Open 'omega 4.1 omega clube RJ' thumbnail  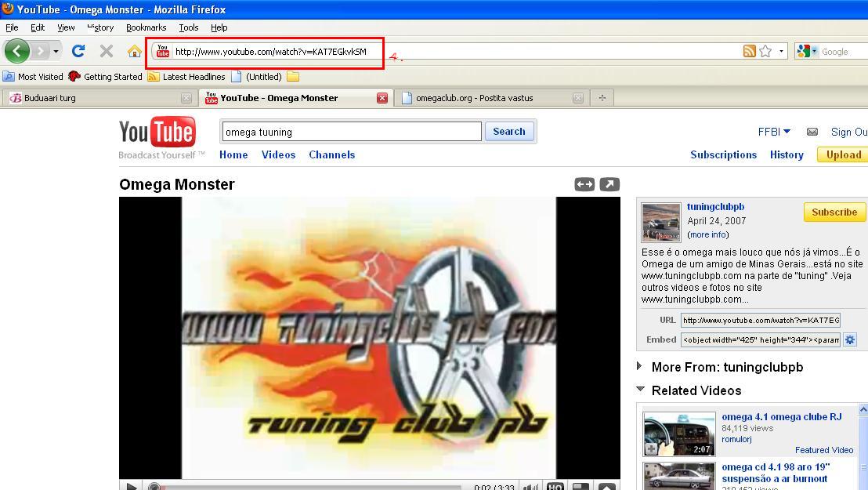[x=679, y=434]
